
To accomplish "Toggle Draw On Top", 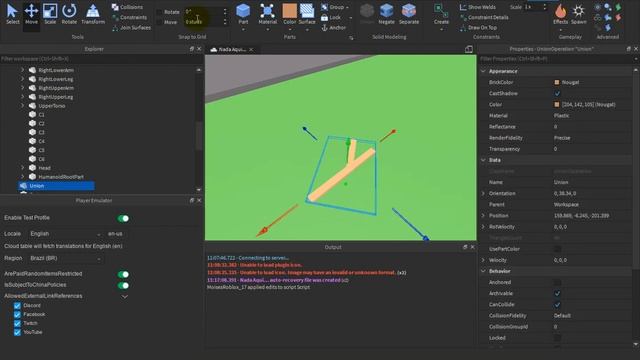I will (478, 28).
